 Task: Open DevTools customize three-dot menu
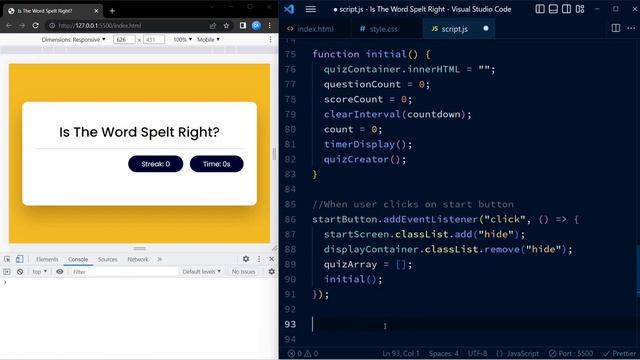pos(259,259)
